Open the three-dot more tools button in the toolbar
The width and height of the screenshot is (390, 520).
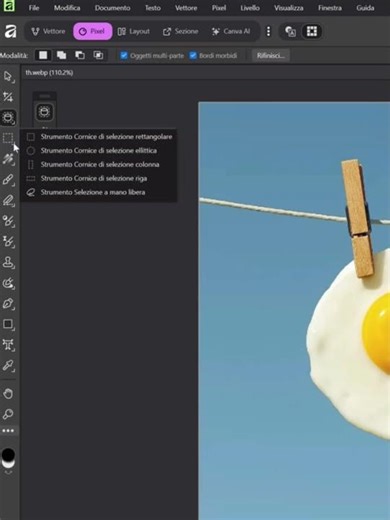point(8,431)
